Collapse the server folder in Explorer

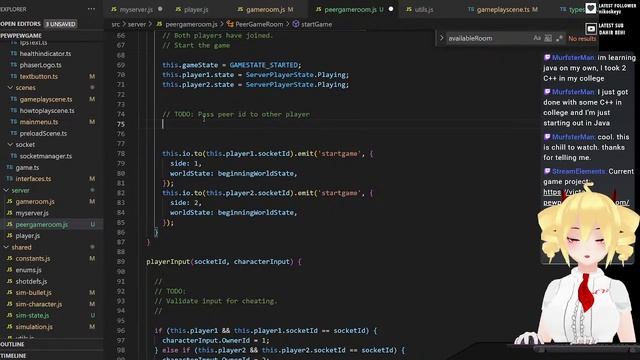pos(20,191)
